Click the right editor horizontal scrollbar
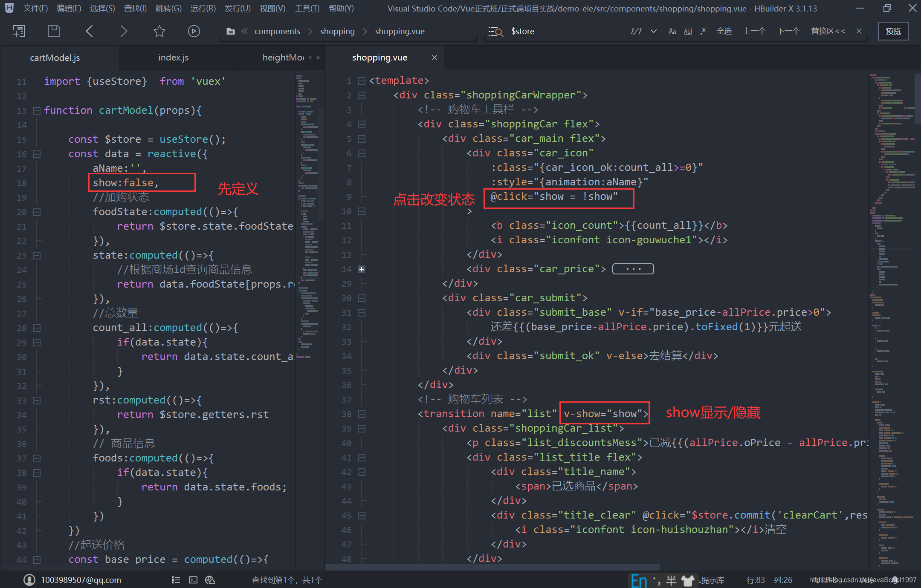The height and width of the screenshot is (588, 921). pyautogui.click(x=492, y=567)
